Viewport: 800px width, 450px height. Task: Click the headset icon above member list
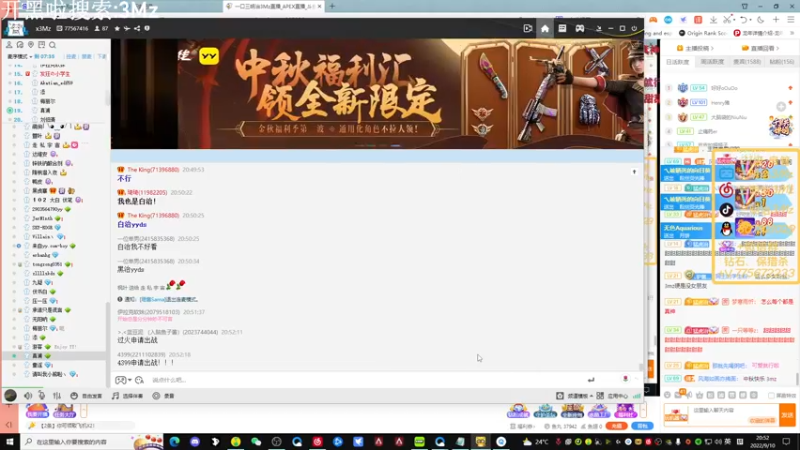[x=20, y=45]
